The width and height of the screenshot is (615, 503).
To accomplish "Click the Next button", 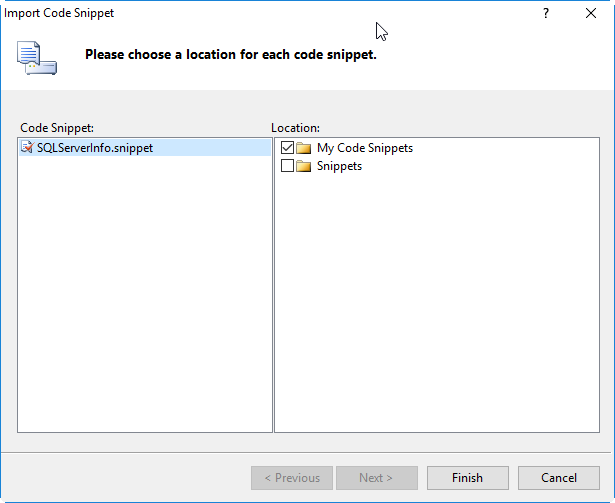I will click(x=376, y=478).
